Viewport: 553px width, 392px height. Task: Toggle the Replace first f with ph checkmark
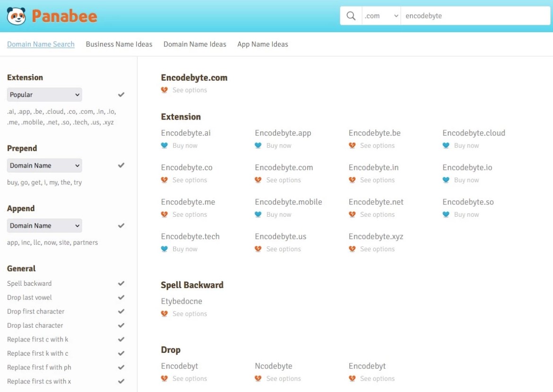[x=121, y=367]
